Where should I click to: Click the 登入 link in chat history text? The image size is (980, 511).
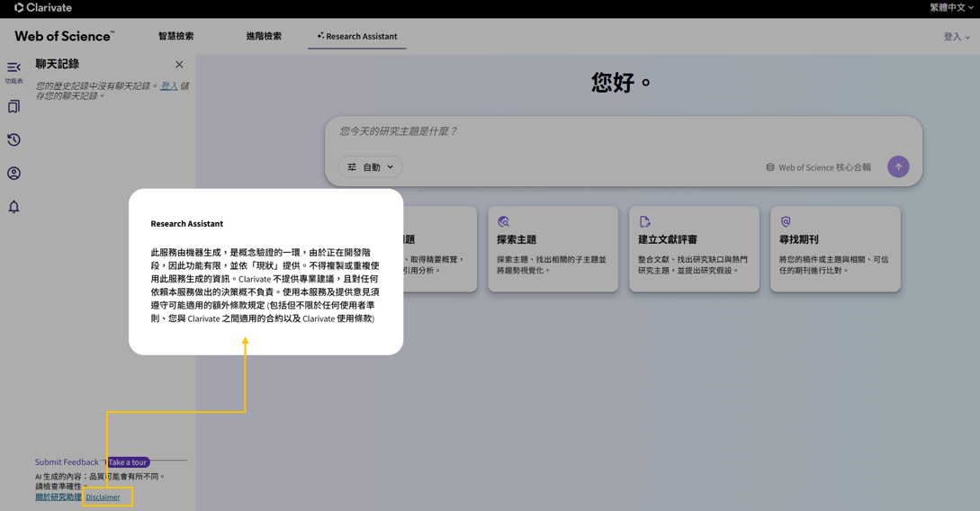coord(169,86)
